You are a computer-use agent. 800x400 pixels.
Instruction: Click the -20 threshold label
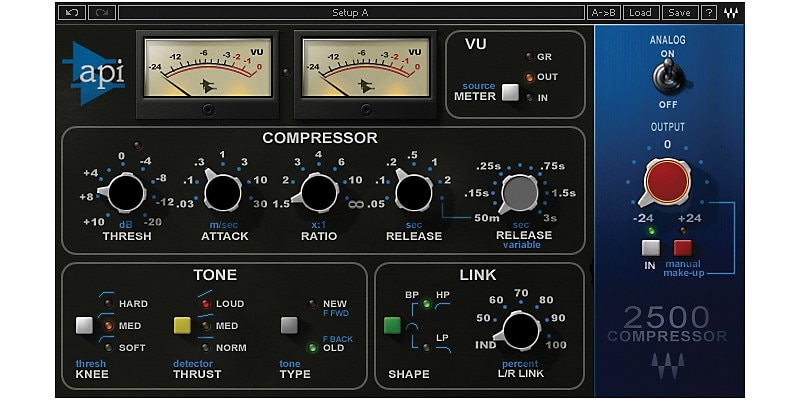tap(153, 221)
